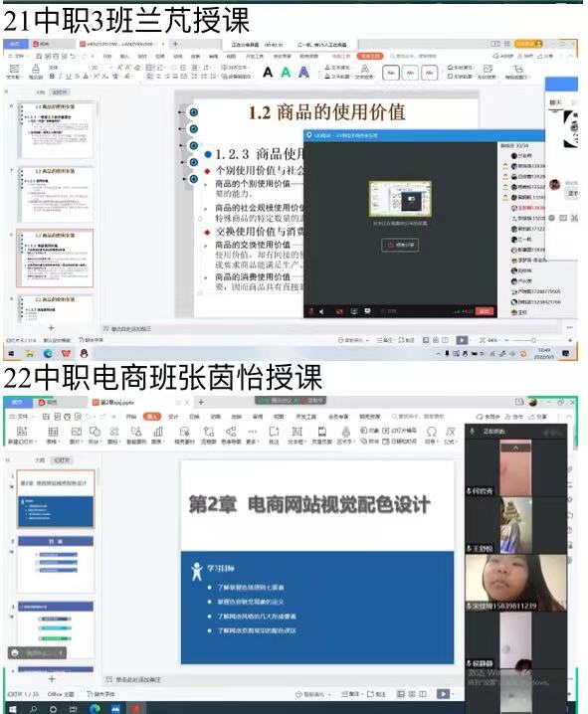
Task: Toggle the camera in the dark meeting toolbar
Action: [339, 311]
